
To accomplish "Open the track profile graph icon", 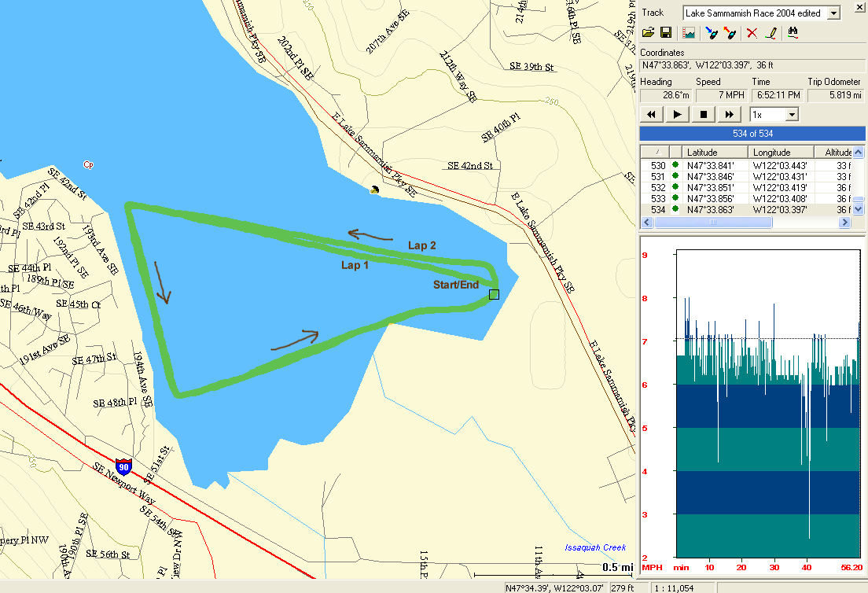I will click(x=689, y=33).
